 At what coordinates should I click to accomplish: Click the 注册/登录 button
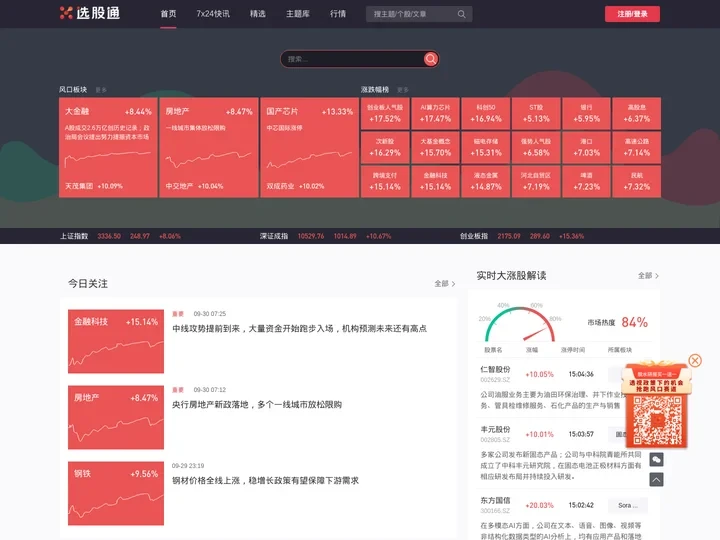click(x=632, y=14)
